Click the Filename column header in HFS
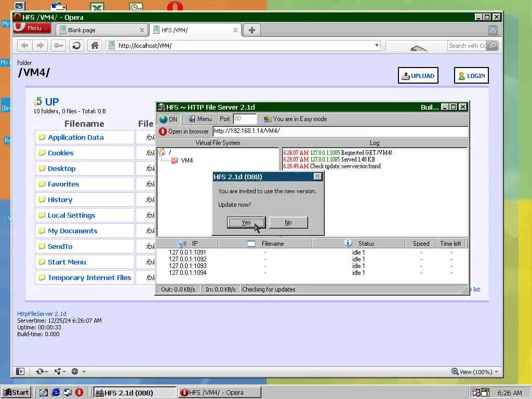532x399 pixels. coord(265,244)
